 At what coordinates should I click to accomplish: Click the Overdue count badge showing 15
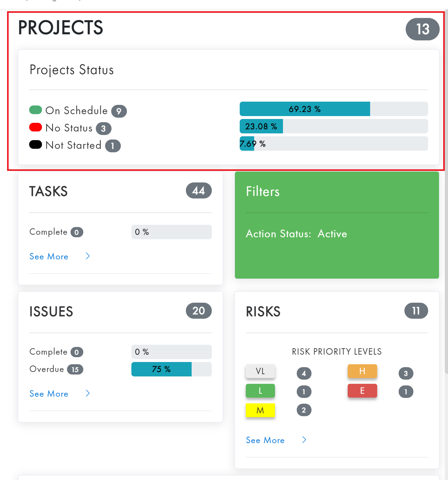pyautogui.click(x=76, y=369)
